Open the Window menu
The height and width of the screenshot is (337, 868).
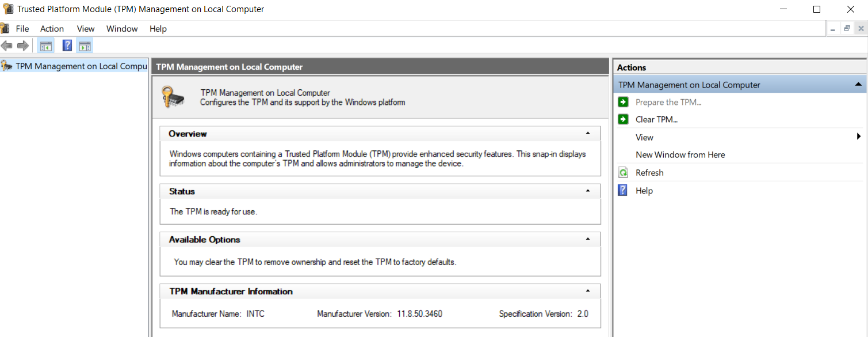(x=122, y=29)
